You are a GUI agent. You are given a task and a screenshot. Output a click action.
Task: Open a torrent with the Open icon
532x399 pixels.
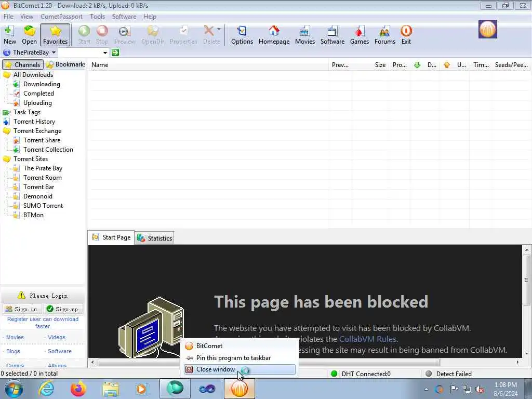[29, 35]
